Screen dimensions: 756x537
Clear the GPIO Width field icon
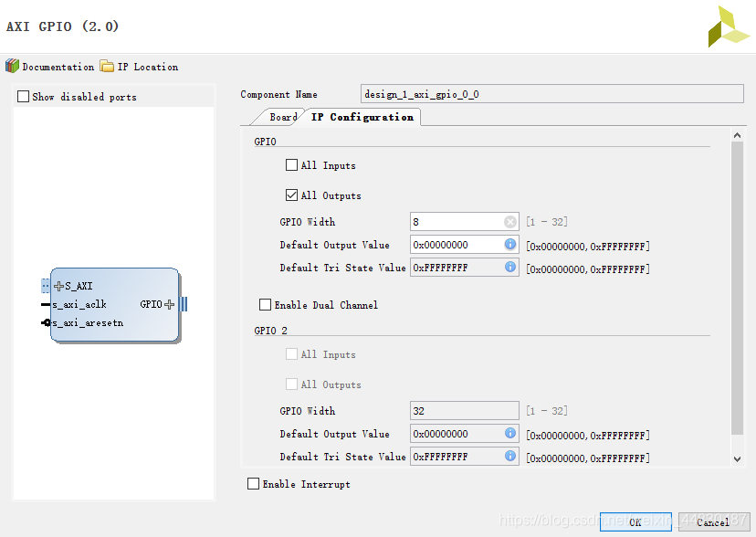pos(510,222)
